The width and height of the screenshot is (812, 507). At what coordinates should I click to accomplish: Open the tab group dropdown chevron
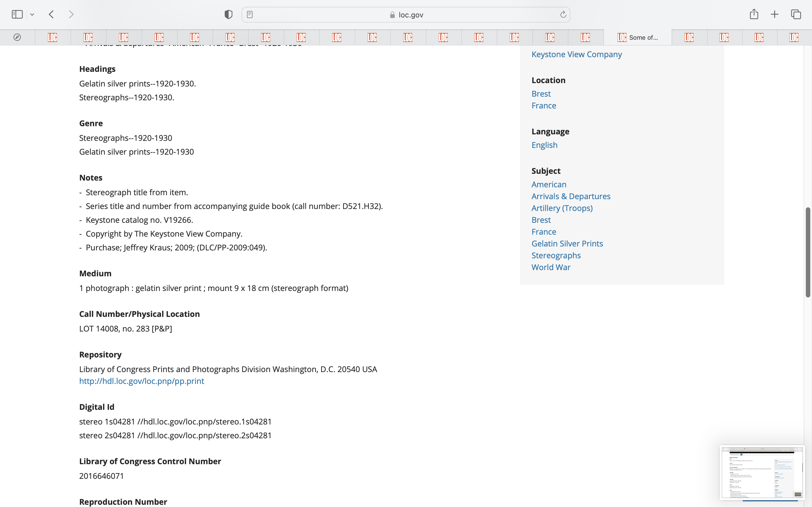(32, 14)
